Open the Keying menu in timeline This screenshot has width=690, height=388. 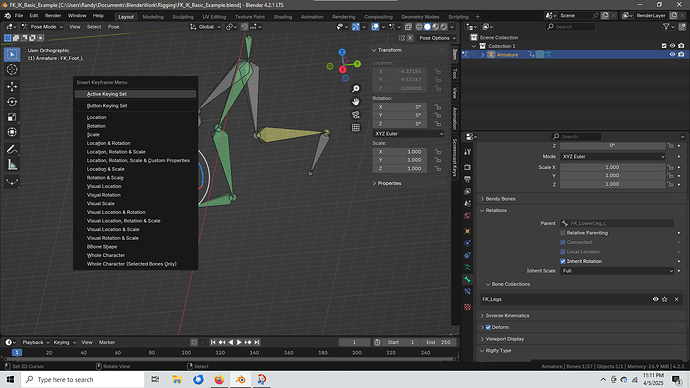[64, 342]
